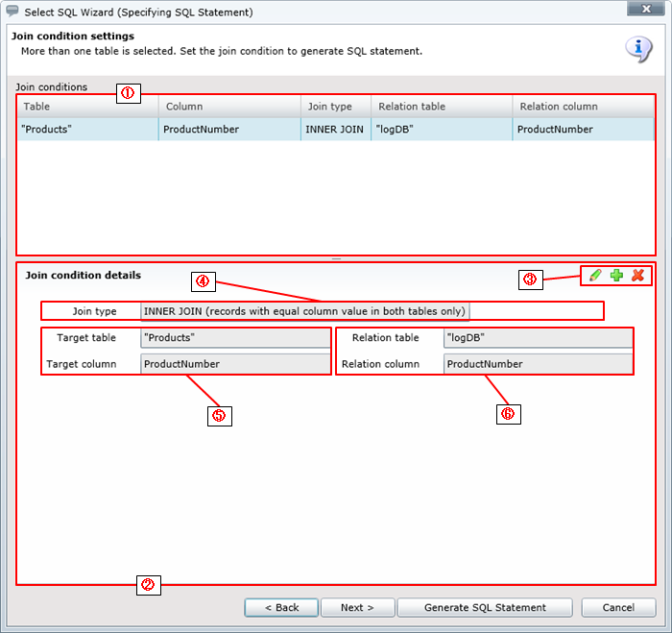Viewport: 672px width, 633px height.
Task: Click the pencil edit join condition icon
Action: (595, 276)
